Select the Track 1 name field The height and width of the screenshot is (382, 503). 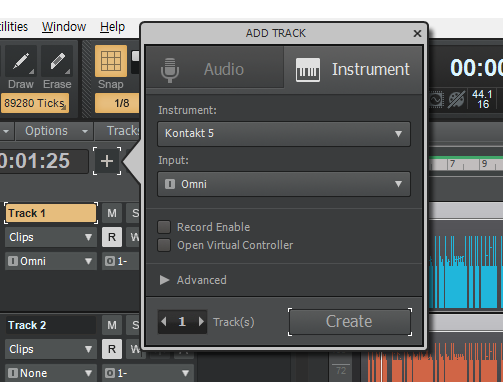[x=51, y=213]
